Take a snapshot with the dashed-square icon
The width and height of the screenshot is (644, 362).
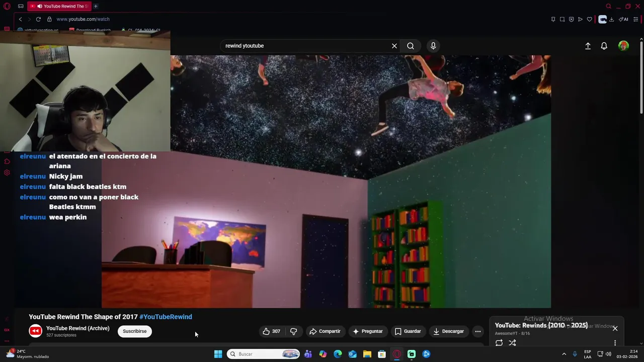[x=562, y=20]
